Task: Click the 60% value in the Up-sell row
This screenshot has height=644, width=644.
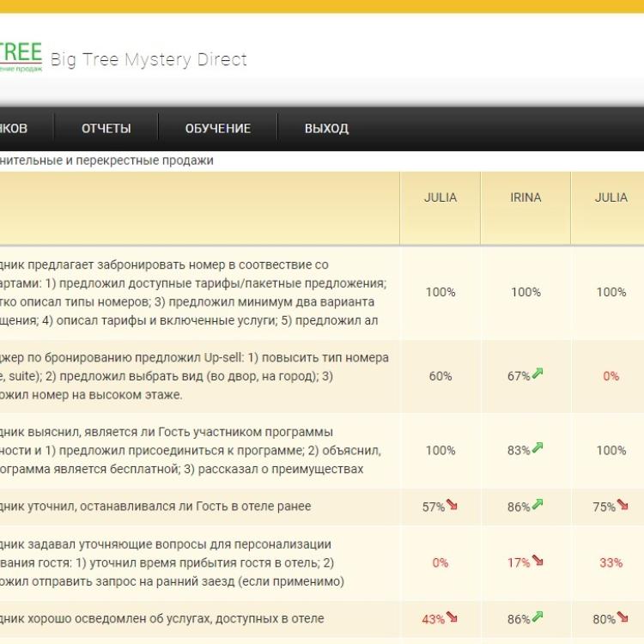Action: click(x=440, y=376)
